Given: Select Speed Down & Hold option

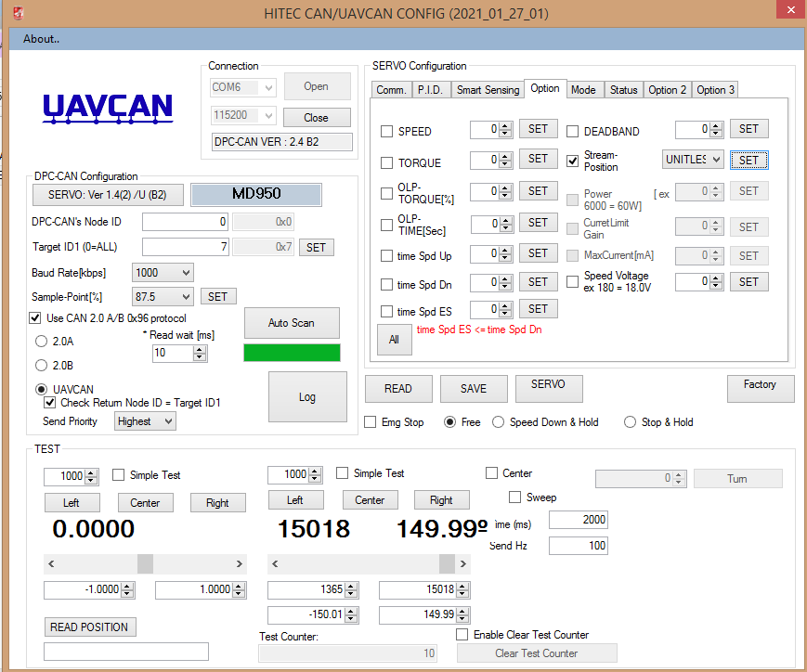Looking at the screenshot, I should pos(498,422).
